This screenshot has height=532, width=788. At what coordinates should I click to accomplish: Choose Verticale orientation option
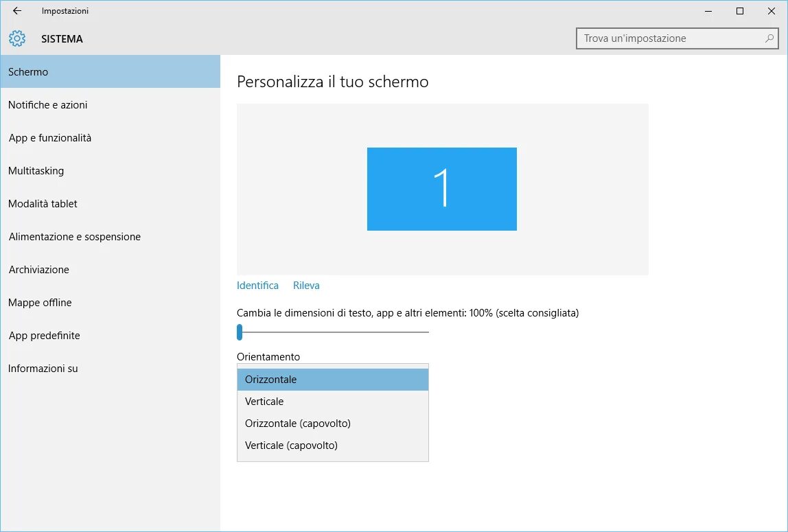point(333,402)
